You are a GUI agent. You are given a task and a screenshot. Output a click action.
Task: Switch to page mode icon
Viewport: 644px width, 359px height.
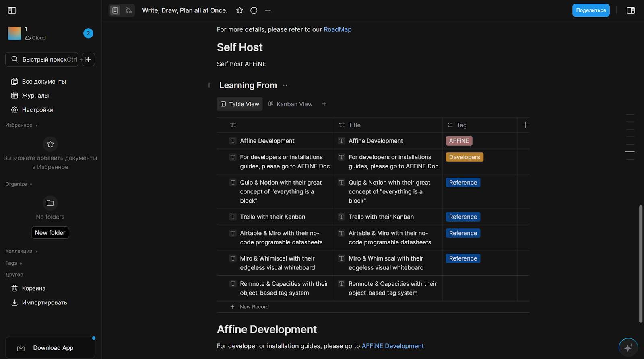(x=116, y=10)
